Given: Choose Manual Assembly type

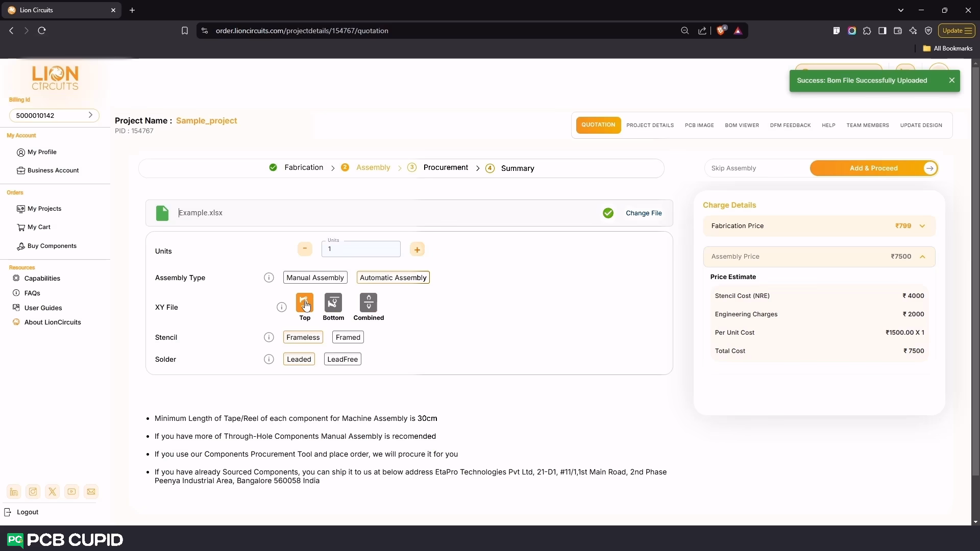Looking at the screenshot, I should click(x=315, y=278).
